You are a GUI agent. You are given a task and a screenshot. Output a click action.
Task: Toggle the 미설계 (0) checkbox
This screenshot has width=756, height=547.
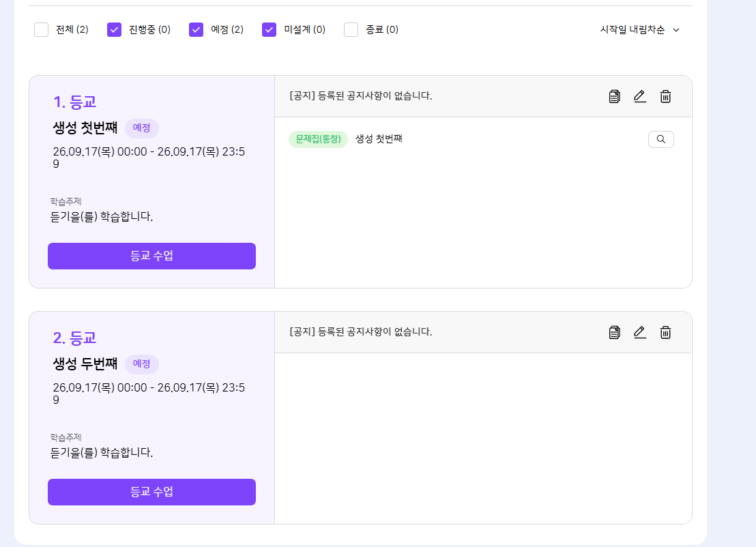269,30
